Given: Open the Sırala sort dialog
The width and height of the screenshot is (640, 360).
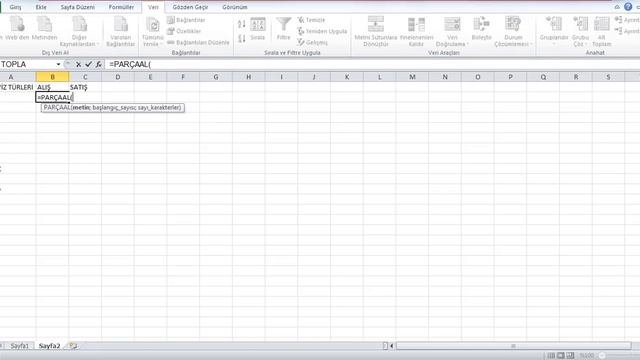Looking at the screenshot, I should point(258,29).
